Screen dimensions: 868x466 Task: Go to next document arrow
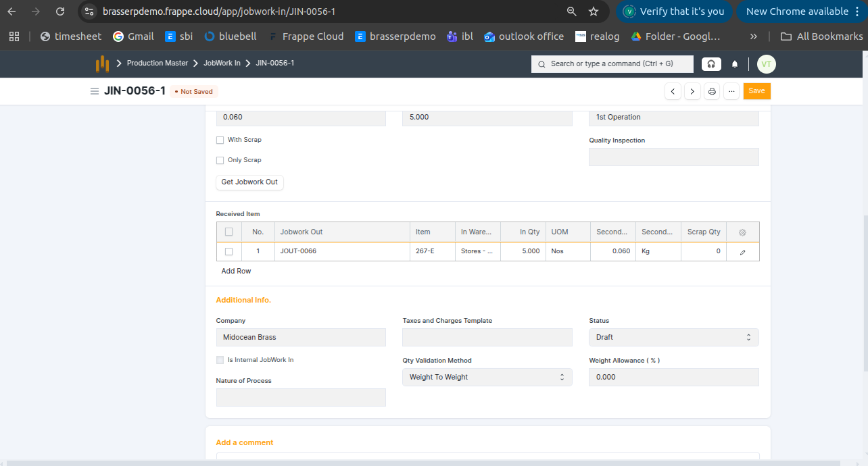[x=692, y=91]
